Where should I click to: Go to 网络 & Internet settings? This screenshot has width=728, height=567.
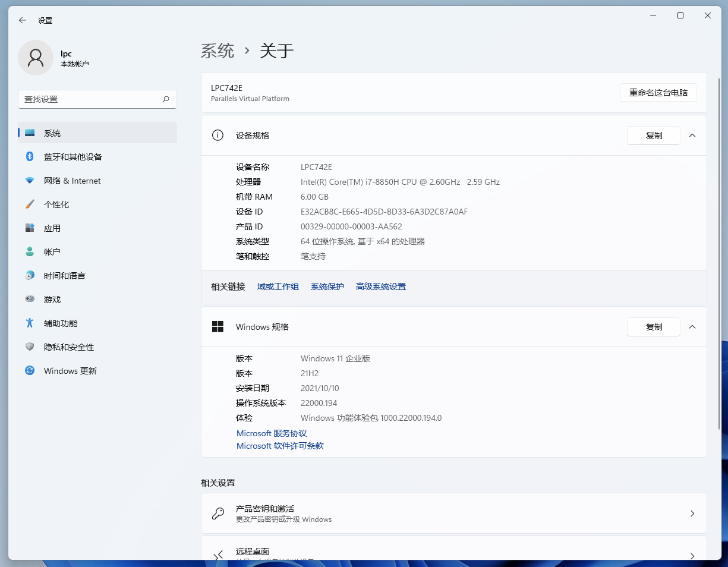point(97,181)
